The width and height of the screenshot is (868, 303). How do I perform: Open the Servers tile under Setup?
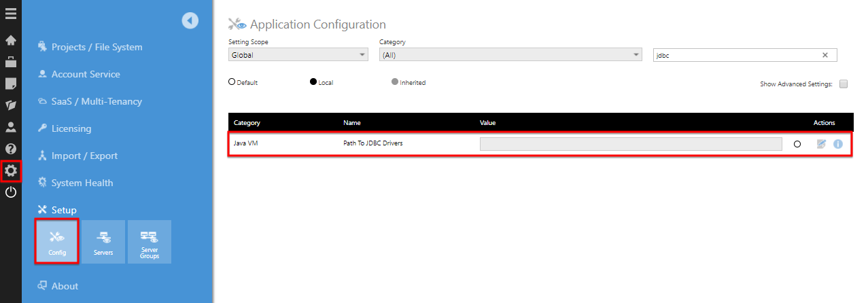tap(103, 241)
